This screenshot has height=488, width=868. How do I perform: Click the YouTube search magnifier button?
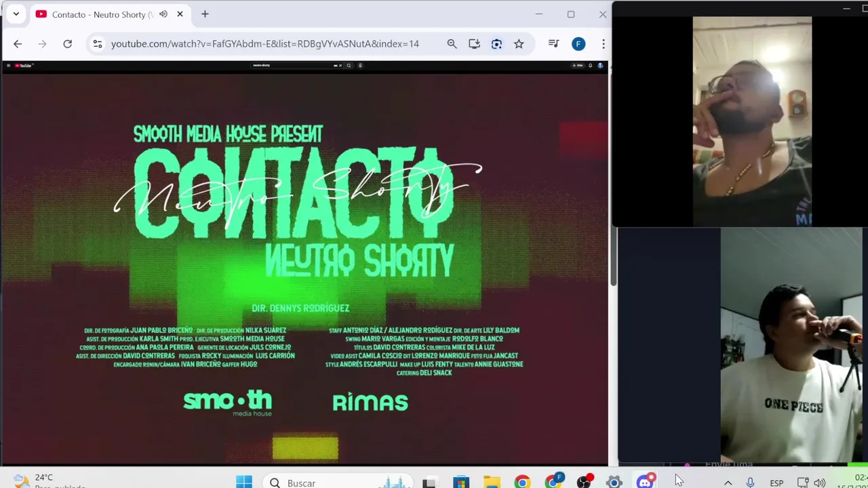[x=349, y=66]
